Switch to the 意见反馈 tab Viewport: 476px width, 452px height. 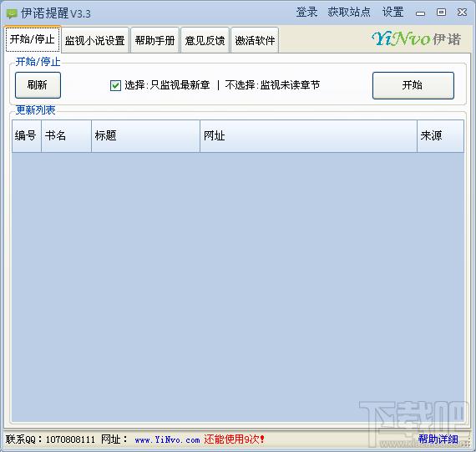point(205,40)
